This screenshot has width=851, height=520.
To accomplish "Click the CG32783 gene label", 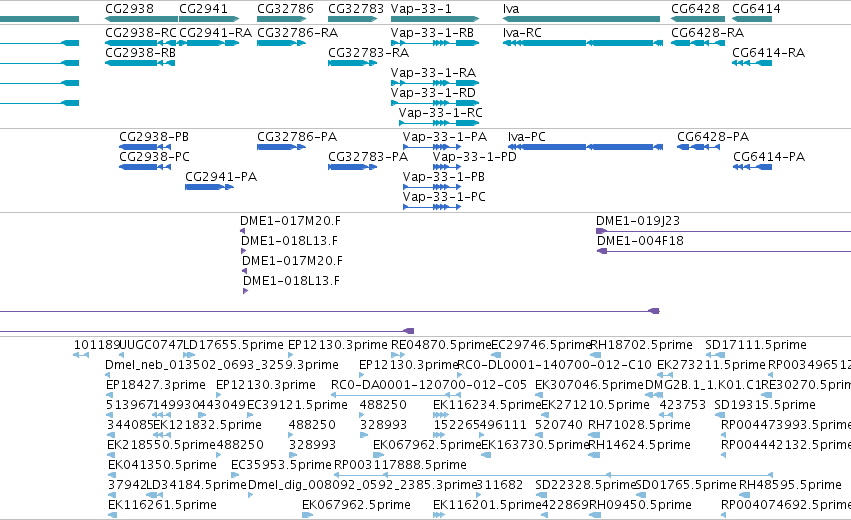I will tap(355, 9).
